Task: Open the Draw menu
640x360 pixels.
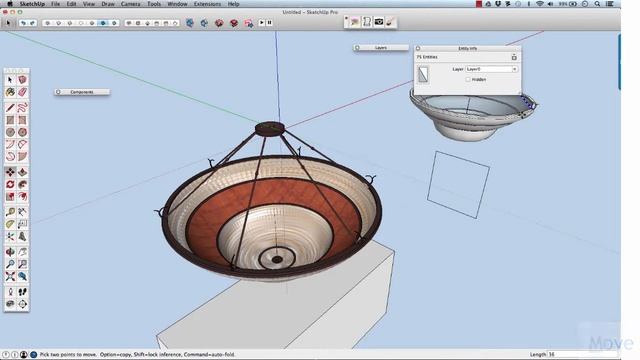Action: click(108, 4)
